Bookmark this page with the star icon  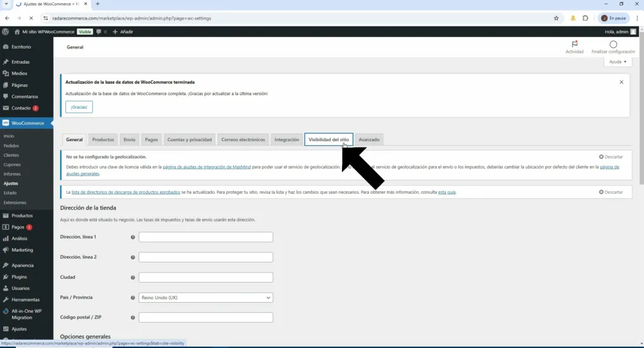point(556,18)
